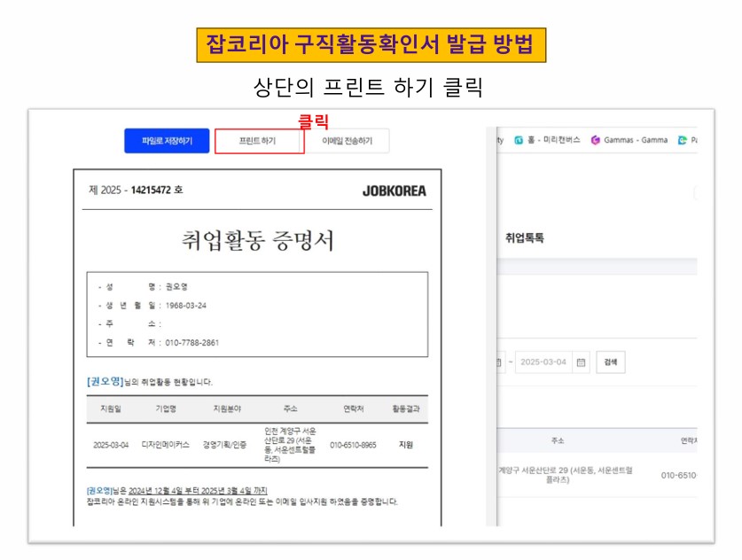Click the 미리캔버스 bookmark favicon
742x560 pixels.
coord(519,140)
